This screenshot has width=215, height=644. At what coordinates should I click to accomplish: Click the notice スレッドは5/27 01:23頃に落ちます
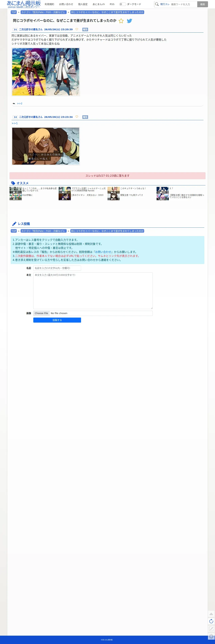point(107,176)
